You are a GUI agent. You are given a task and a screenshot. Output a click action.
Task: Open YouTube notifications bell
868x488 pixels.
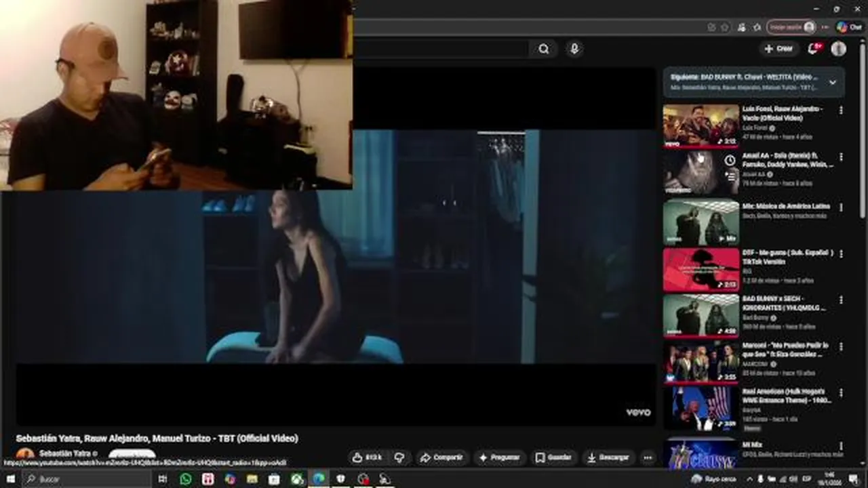pyautogui.click(x=814, y=49)
